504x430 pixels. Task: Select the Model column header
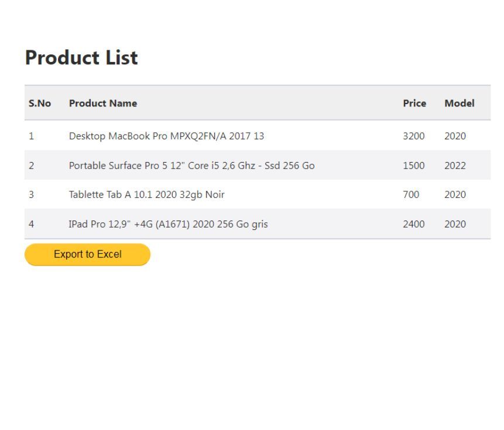point(459,104)
